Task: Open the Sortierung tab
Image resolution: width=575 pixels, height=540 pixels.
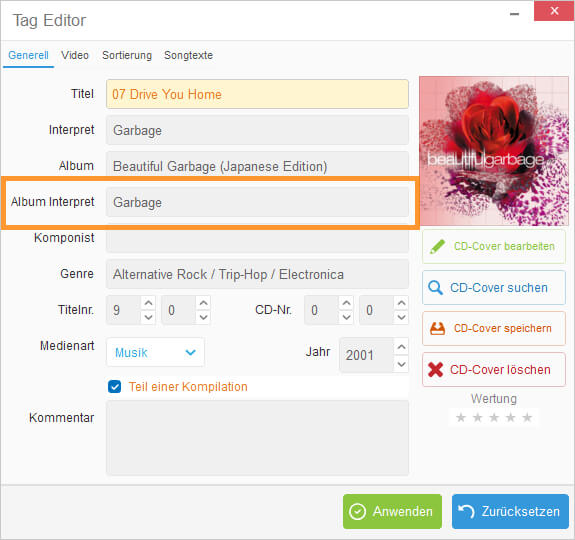Action: click(127, 55)
